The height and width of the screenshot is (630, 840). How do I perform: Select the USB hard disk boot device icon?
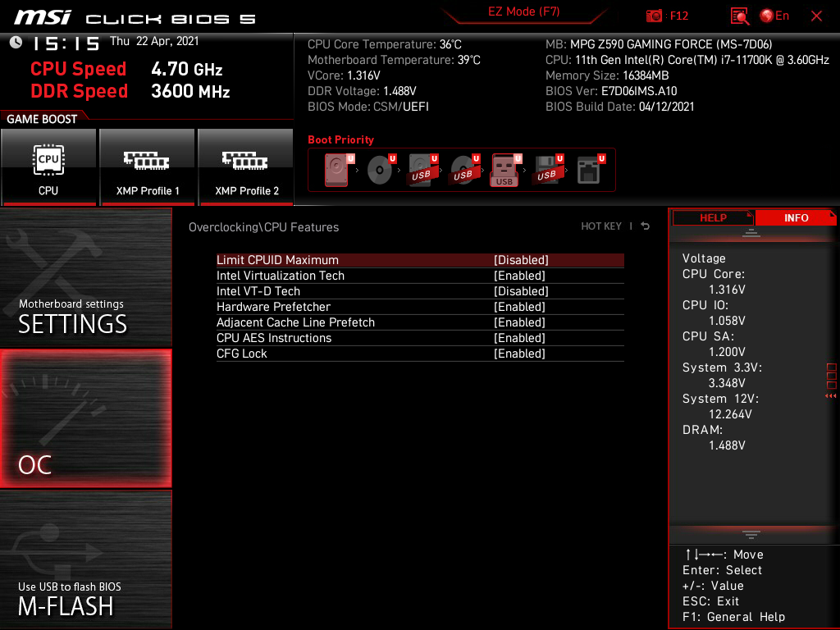422,170
